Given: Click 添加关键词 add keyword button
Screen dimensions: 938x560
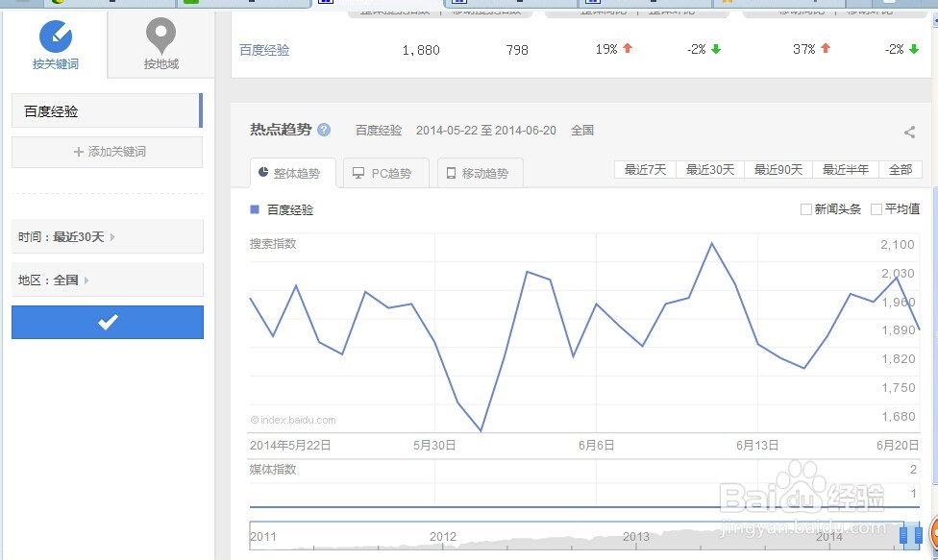Looking at the screenshot, I should point(107,152).
